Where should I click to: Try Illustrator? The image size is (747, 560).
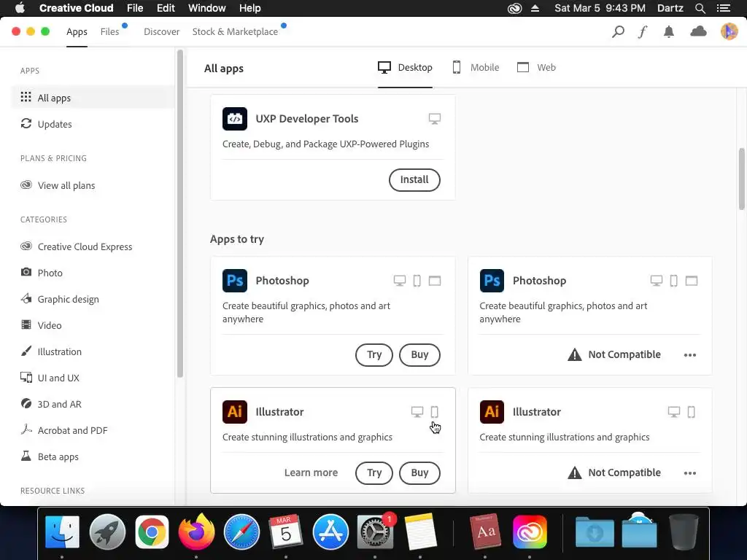click(x=374, y=472)
